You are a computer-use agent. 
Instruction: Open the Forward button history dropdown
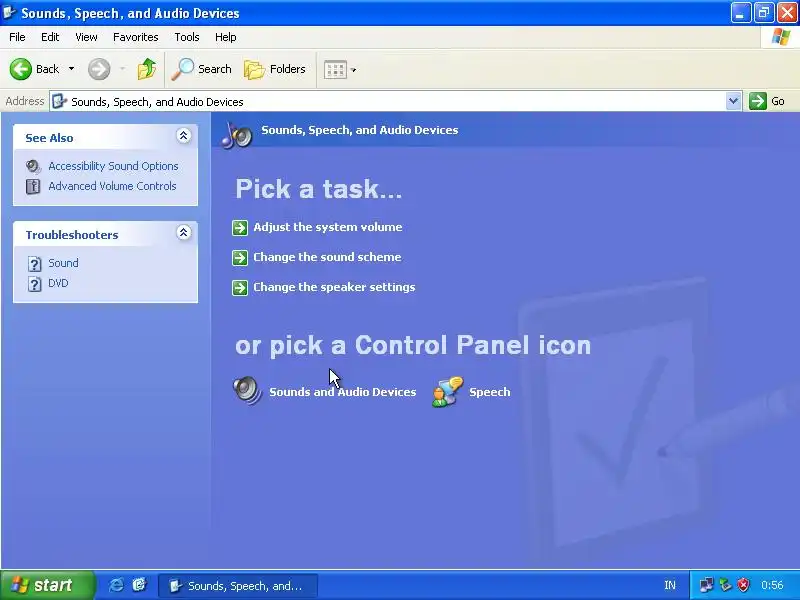click(122, 69)
